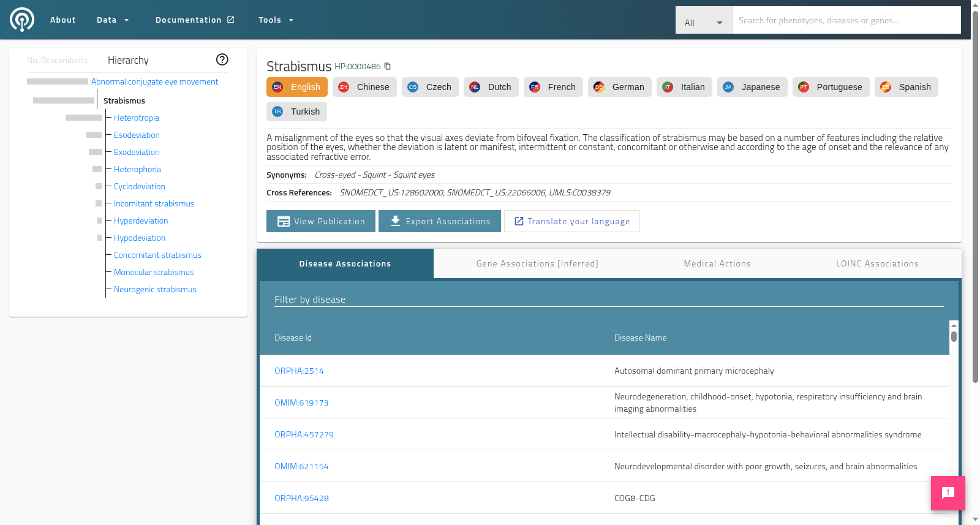Open the Heterophoria child term

(x=137, y=169)
